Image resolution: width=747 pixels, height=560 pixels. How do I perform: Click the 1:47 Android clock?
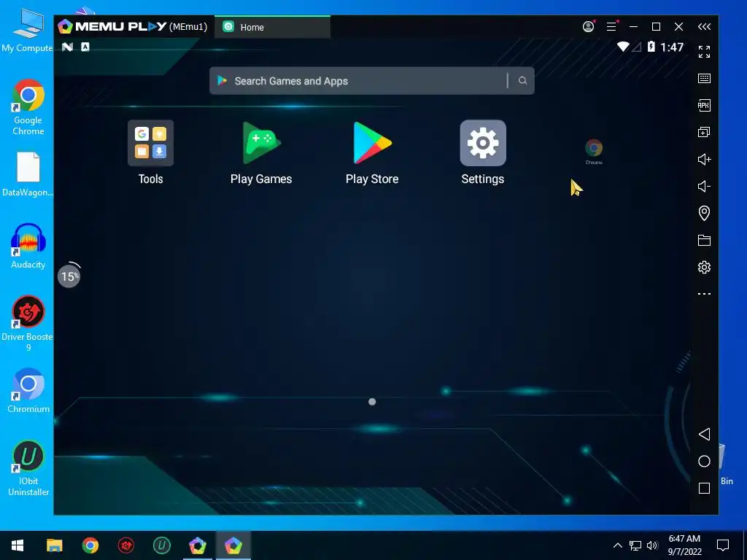672,47
